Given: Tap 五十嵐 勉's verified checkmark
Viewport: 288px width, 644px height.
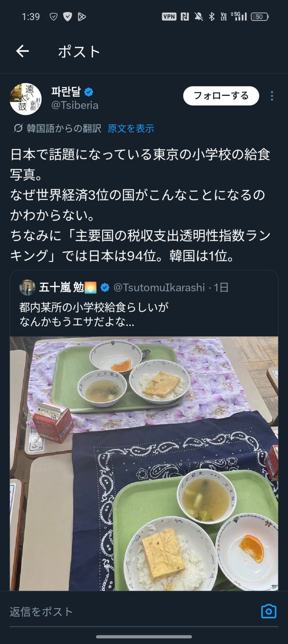Looking at the screenshot, I should [105, 287].
